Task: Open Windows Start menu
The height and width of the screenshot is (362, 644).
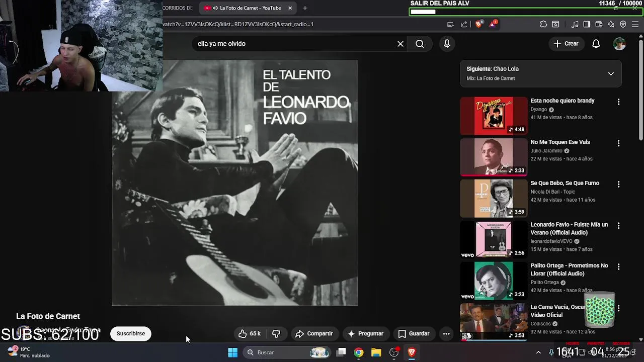Action: tap(232, 352)
